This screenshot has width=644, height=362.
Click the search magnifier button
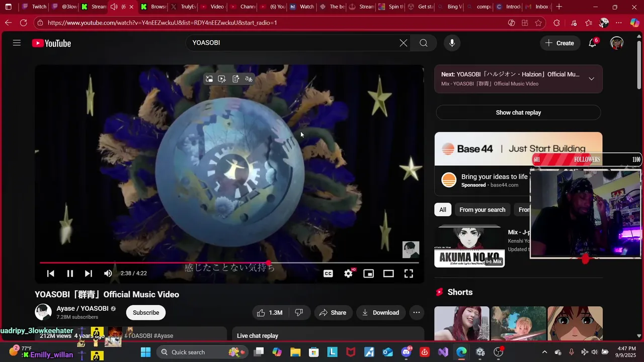coord(424,43)
